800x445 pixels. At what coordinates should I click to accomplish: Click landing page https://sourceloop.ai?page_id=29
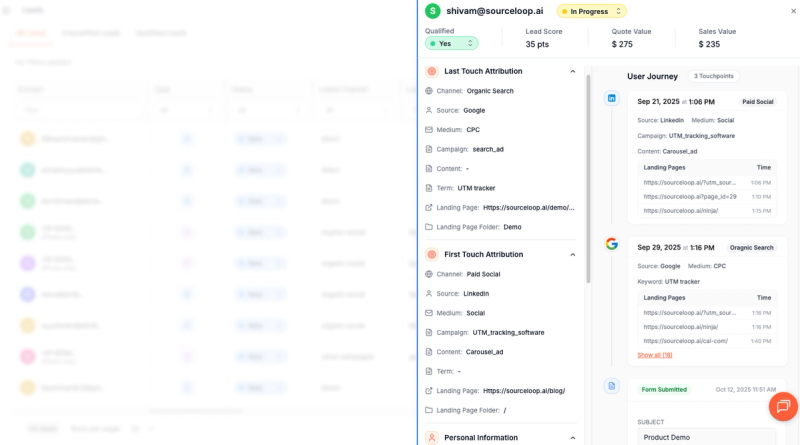(x=690, y=196)
